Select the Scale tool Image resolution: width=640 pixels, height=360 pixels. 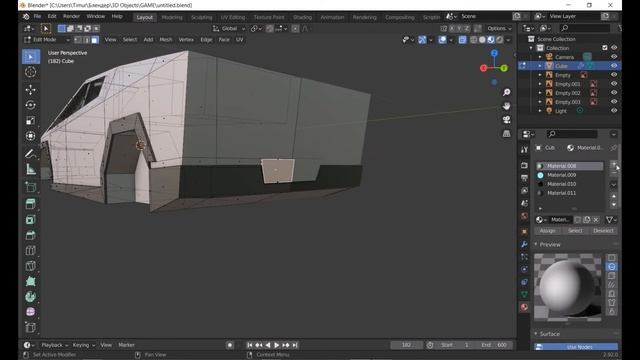(x=31, y=121)
